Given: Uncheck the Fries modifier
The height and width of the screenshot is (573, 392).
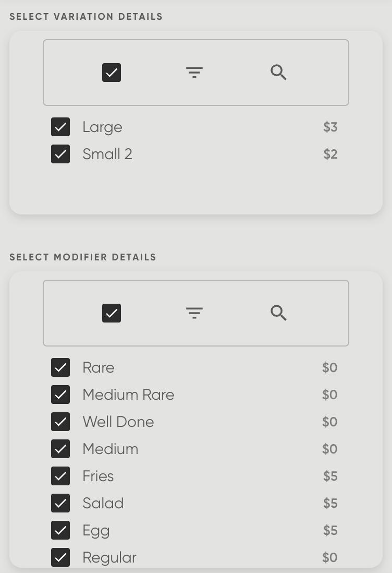Looking at the screenshot, I should coord(60,476).
